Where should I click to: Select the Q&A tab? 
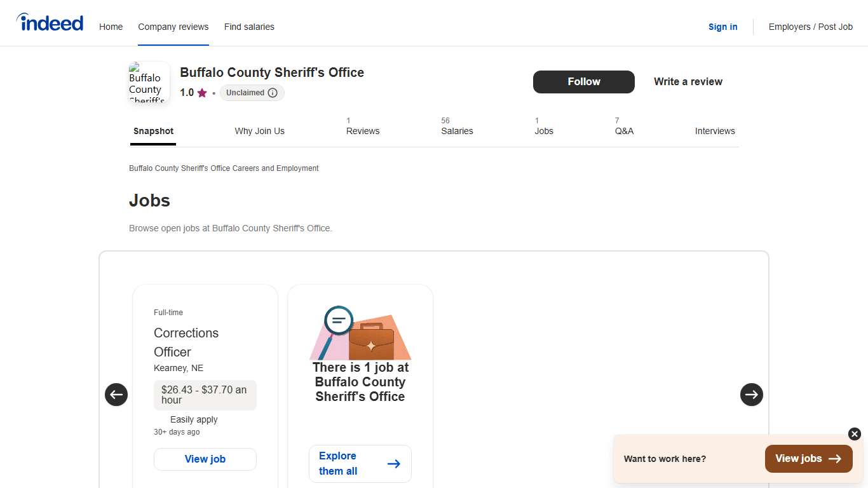point(624,131)
